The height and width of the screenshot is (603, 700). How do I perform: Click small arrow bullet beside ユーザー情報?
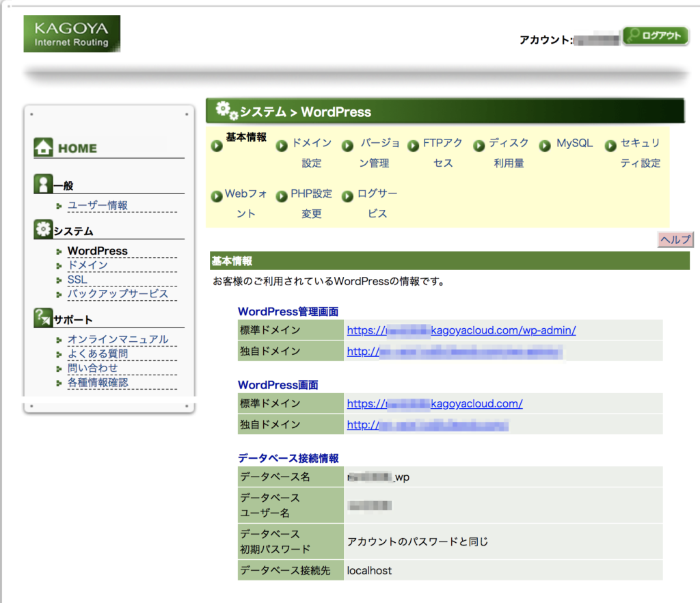(59, 206)
